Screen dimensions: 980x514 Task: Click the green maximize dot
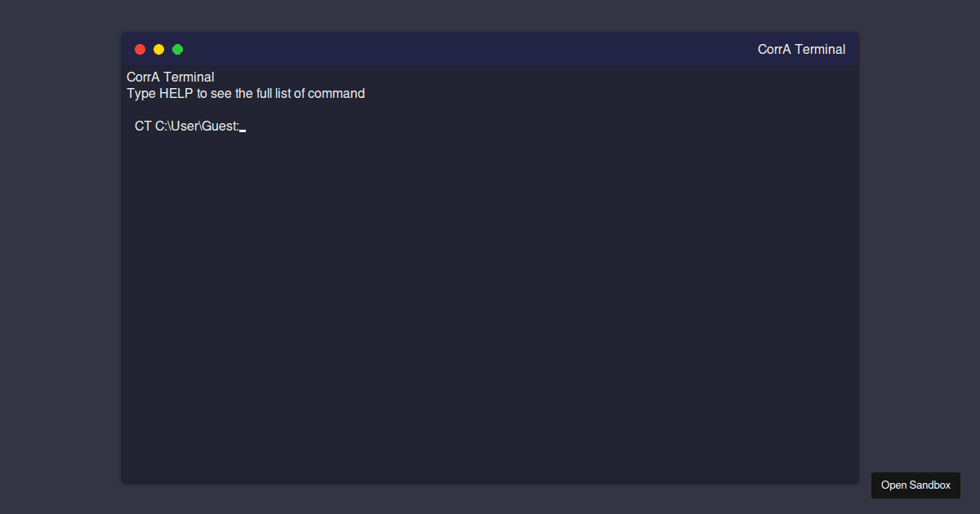pos(177,49)
